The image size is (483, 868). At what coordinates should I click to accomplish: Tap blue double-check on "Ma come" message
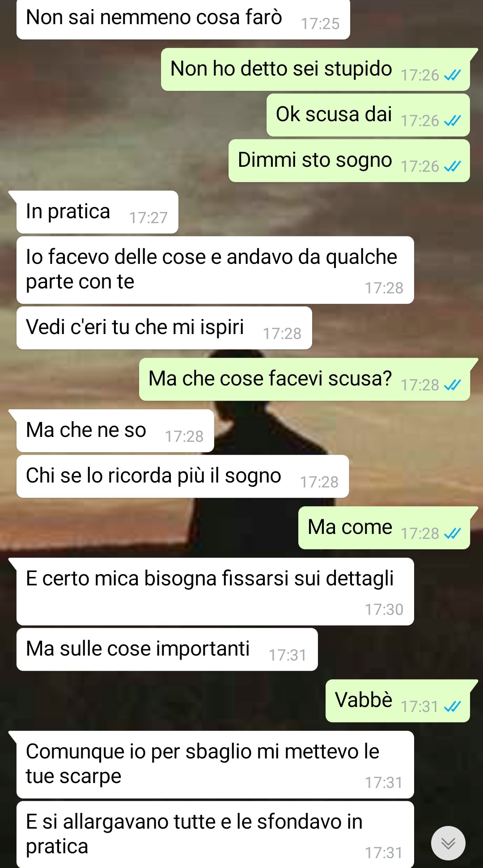click(x=452, y=534)
